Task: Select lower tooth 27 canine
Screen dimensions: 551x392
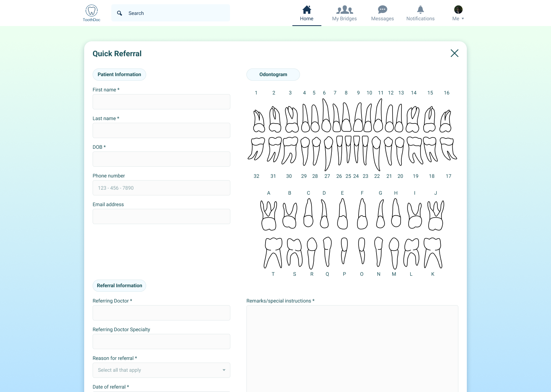Action: point(328,153)
